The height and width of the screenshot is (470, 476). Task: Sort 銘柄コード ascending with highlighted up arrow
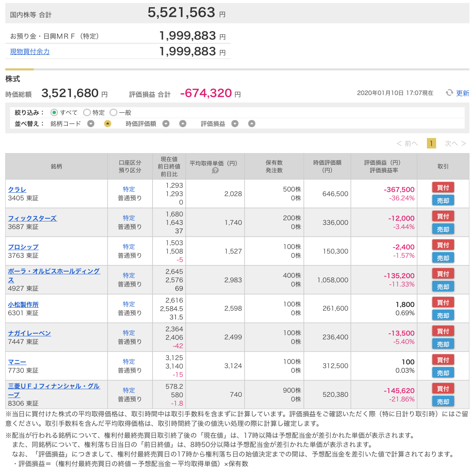pyautogui.click(x=108, y=123)
